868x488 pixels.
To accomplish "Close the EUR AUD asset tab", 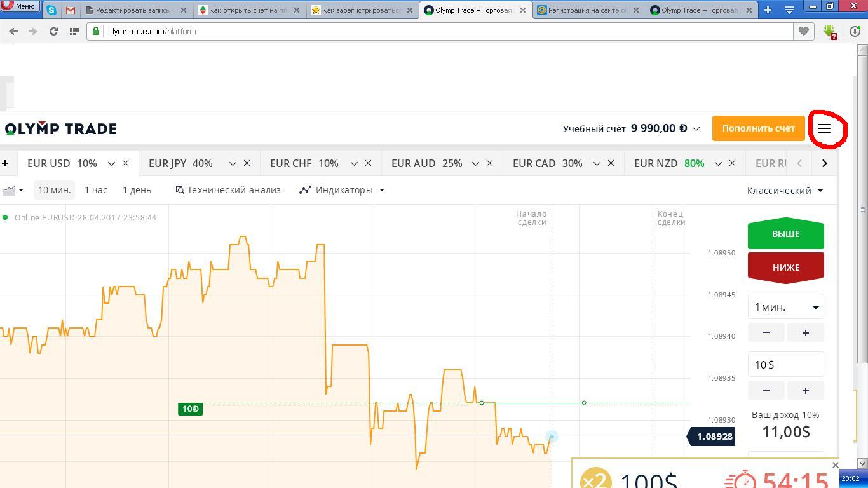I will [489, 163].
